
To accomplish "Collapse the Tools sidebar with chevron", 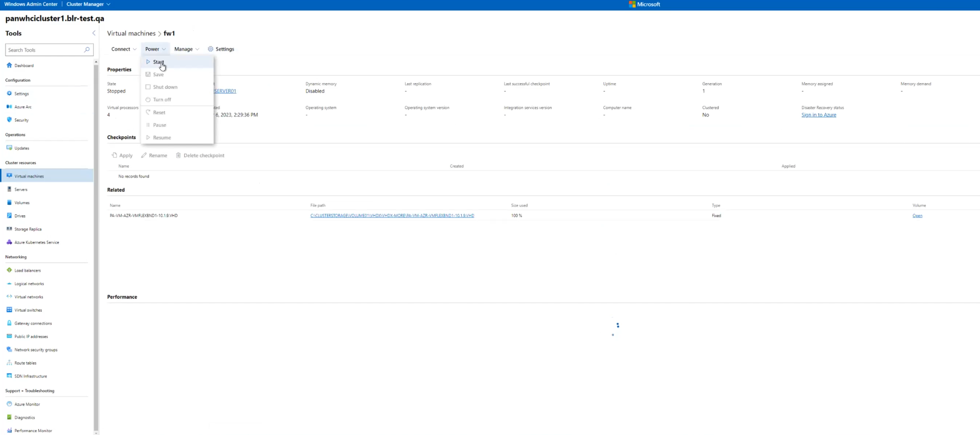I will [94, 33].
